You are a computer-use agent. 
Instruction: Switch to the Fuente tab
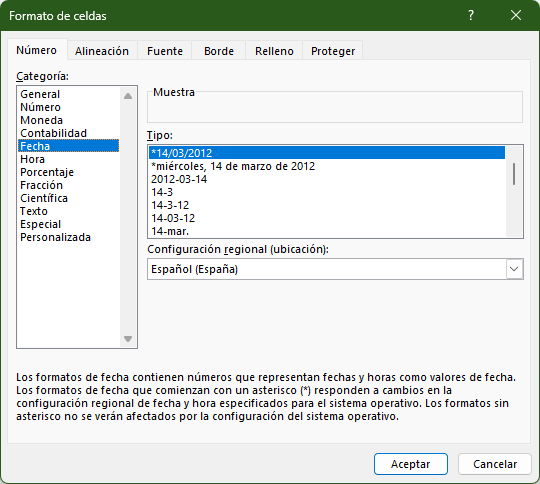point(165,51)
